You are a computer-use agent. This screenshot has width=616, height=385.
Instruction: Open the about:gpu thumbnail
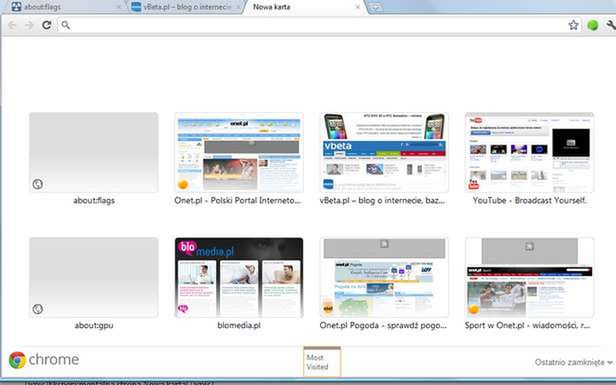pyautogui.click(x=94, y=277)
